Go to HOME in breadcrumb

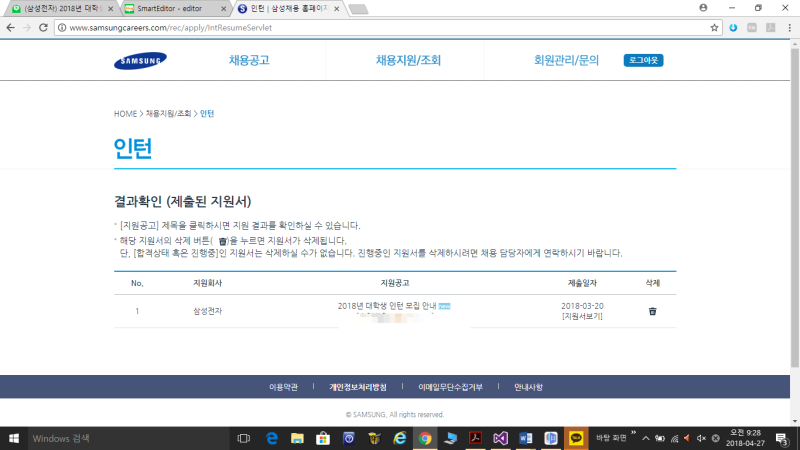(126, 114)
